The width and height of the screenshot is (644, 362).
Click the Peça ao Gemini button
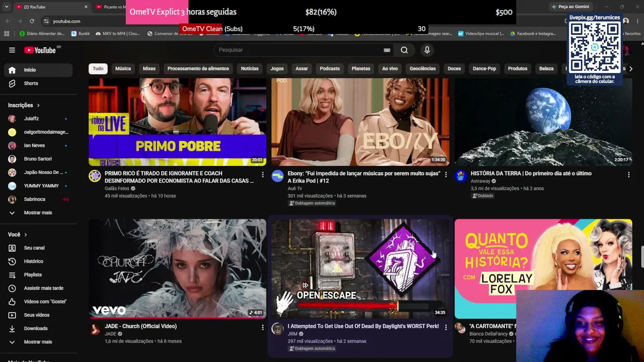(570, 7)
